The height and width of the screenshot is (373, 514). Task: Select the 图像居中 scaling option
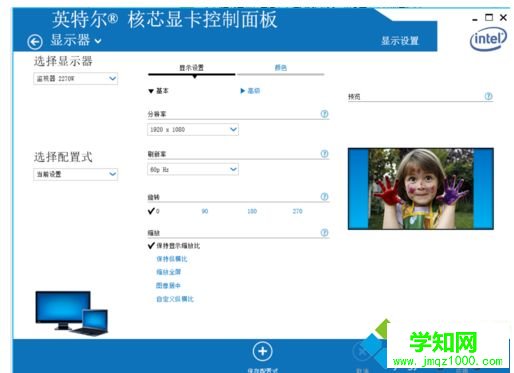pyautogui.click(x=168, y=285)
